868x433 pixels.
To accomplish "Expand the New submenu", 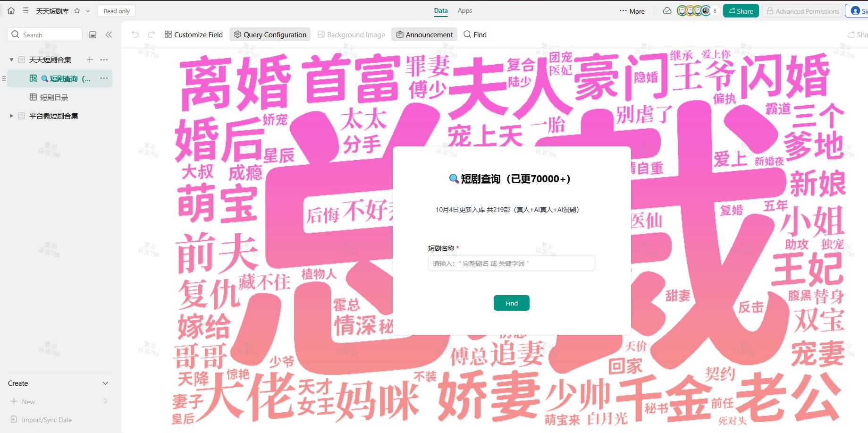I will click(105, 401).
